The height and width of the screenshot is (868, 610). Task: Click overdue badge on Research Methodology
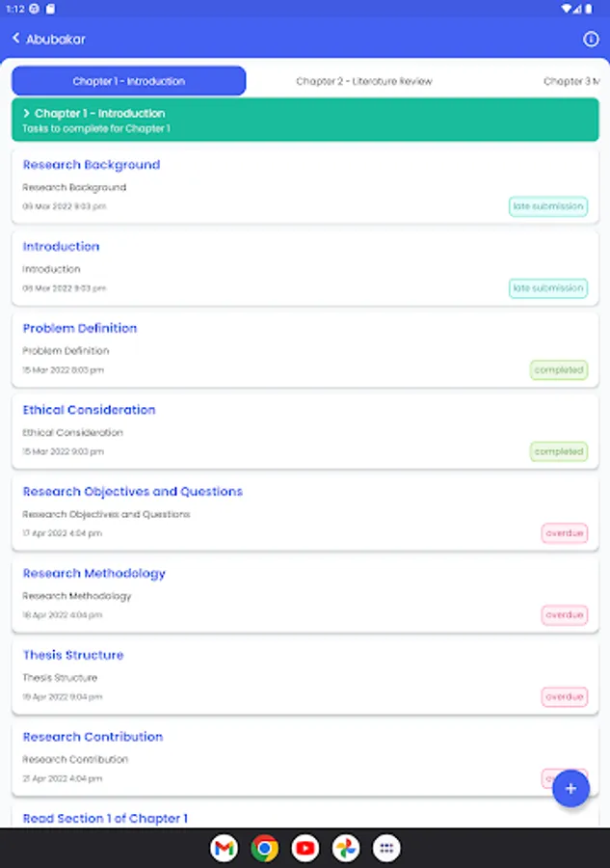click(564, 614)
